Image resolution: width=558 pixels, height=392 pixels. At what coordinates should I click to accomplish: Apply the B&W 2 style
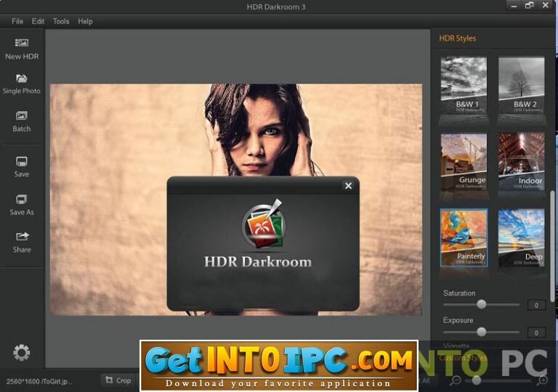click(522, 85)
